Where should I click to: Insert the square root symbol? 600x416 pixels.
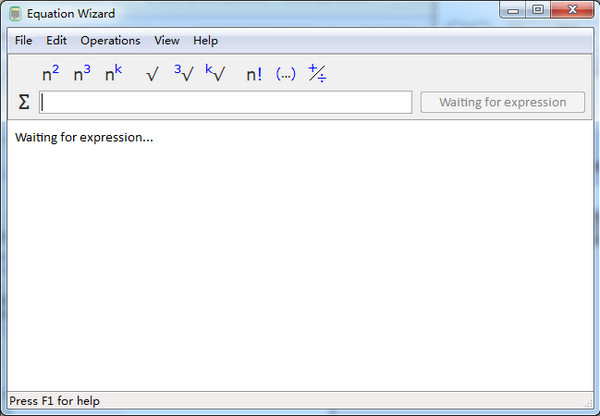152,74
